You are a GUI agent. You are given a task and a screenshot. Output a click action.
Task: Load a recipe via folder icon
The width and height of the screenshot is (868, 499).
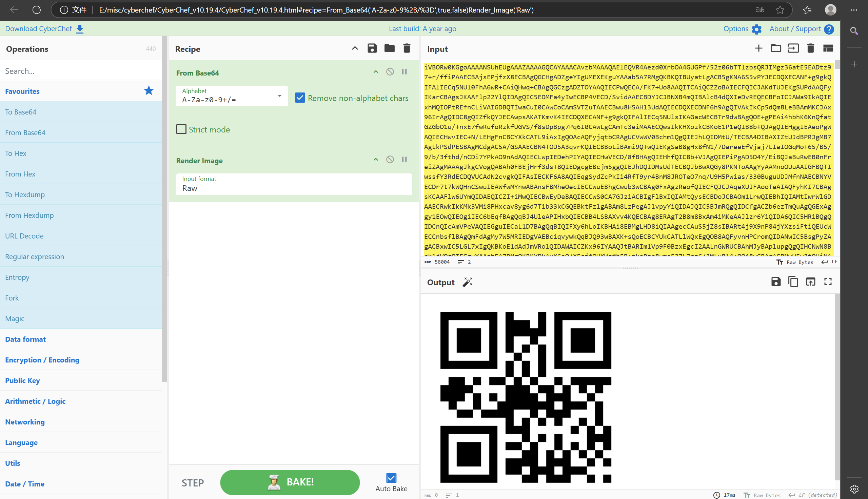click(x=389, y=48)
